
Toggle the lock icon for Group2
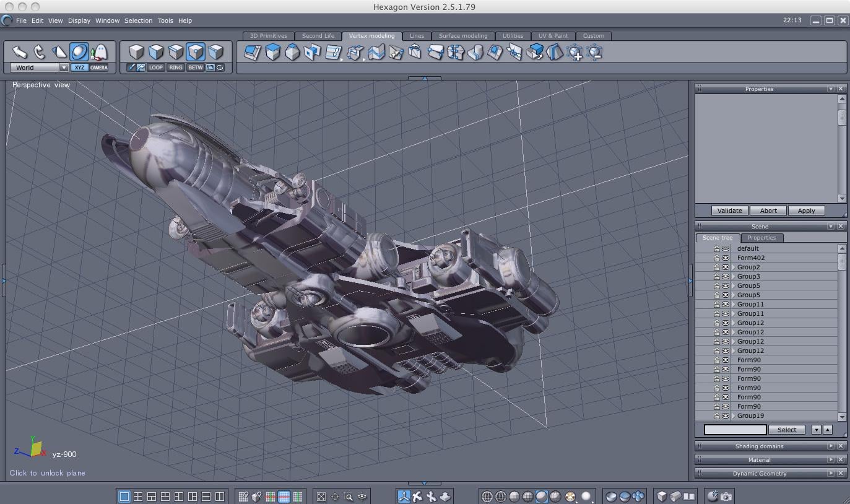pyautogui.click(x=716, y=267)
